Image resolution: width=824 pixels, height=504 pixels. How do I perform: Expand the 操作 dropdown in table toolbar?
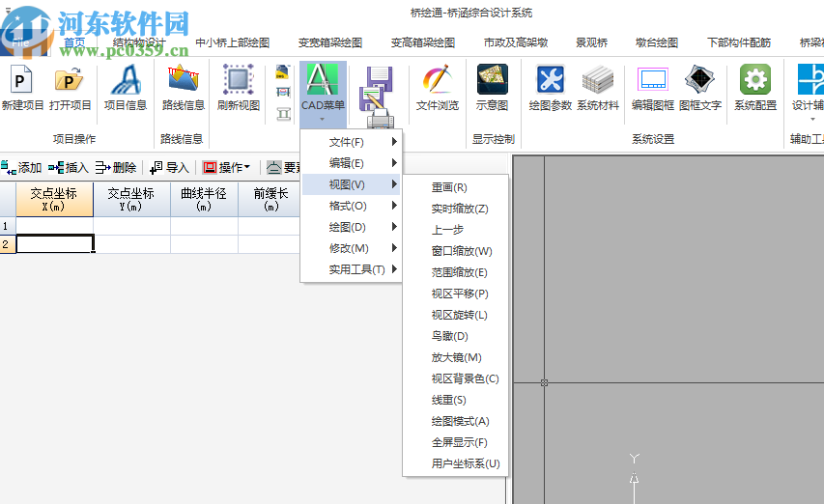pos(226,167)
